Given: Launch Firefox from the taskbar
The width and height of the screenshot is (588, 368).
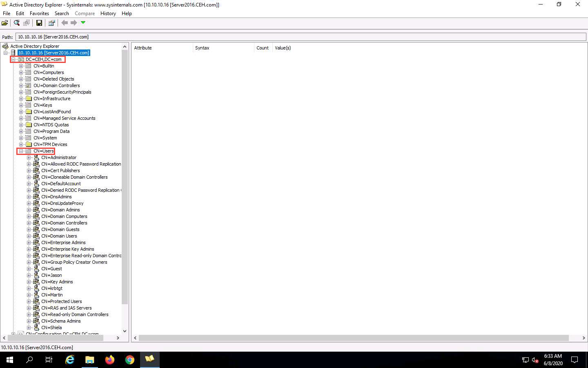Looking at the screenshot, I should [110, 360].
